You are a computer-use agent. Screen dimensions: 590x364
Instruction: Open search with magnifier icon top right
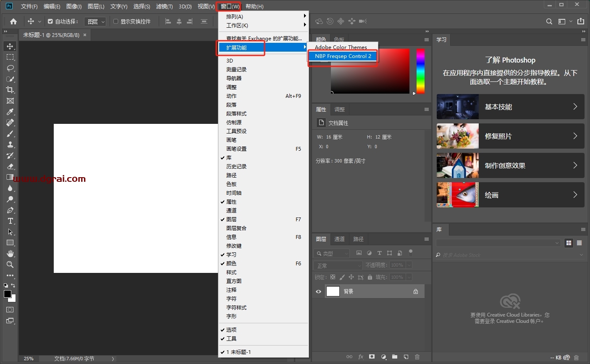coord(549,21)
